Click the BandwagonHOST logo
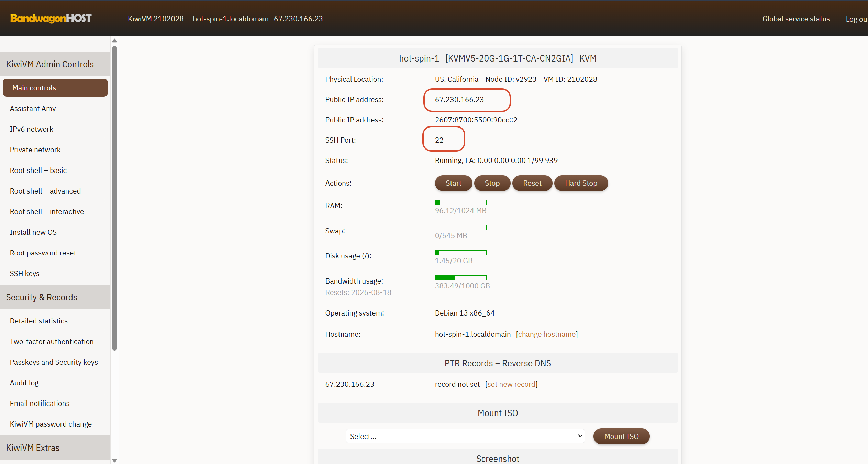 [51, 18]
